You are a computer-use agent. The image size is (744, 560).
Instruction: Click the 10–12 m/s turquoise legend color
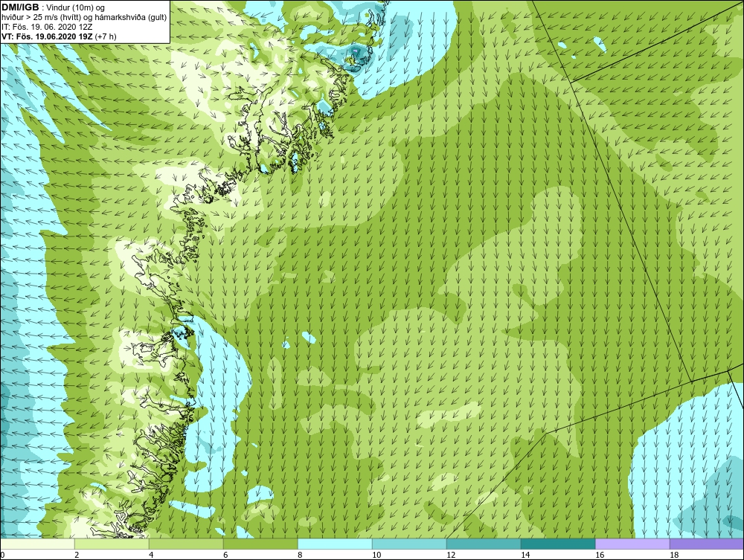(x=409, y=544)
